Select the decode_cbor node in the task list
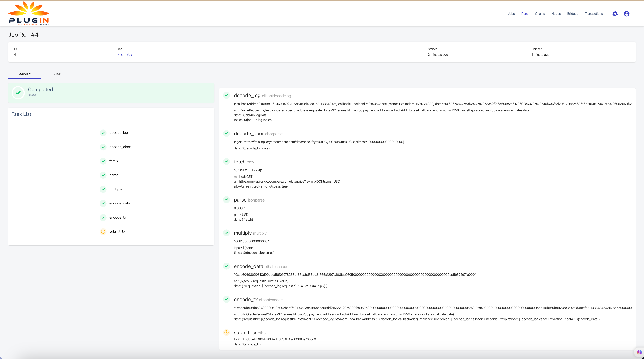644x359 pixels. [x=120, y=147]
